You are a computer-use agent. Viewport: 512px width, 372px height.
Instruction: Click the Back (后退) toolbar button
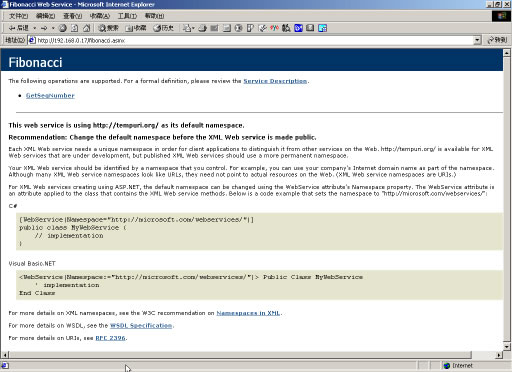pos(19,28)
